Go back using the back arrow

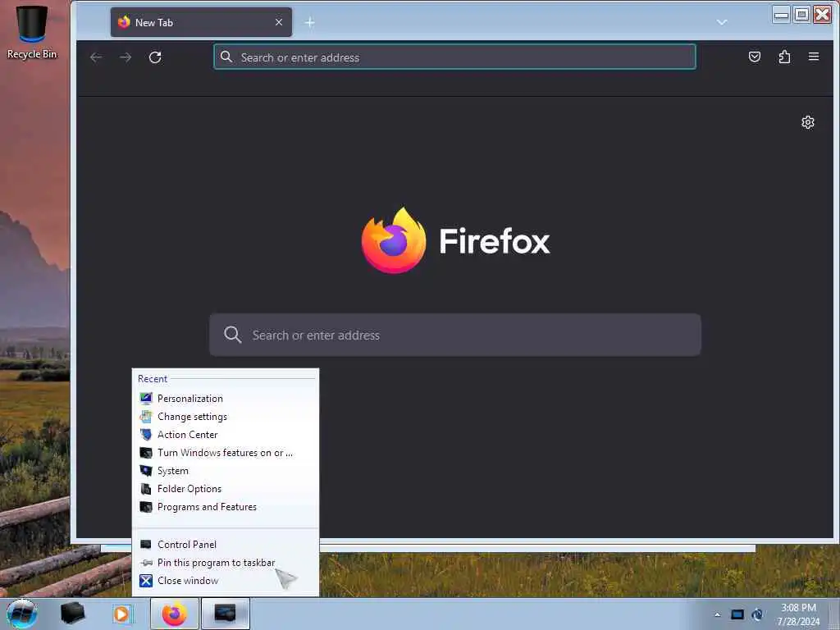pyautogui.click(x=96, y=57)
